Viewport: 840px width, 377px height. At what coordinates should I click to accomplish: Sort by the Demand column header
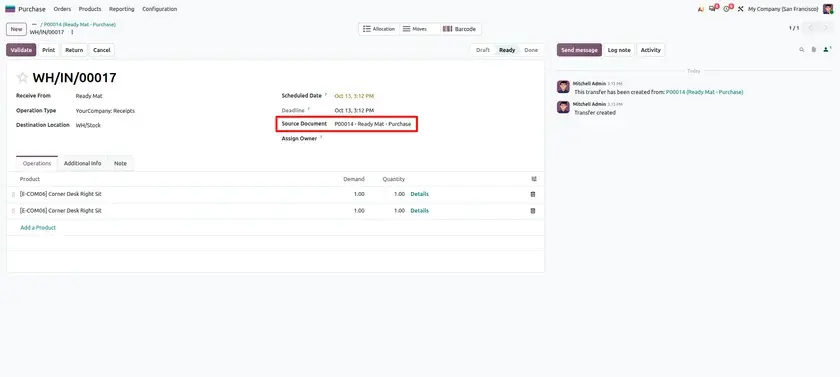[x=354, y=179]
